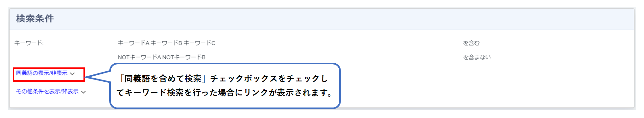Toggle the 同義語の表示/非表示 link text

(x=42, y=73)
